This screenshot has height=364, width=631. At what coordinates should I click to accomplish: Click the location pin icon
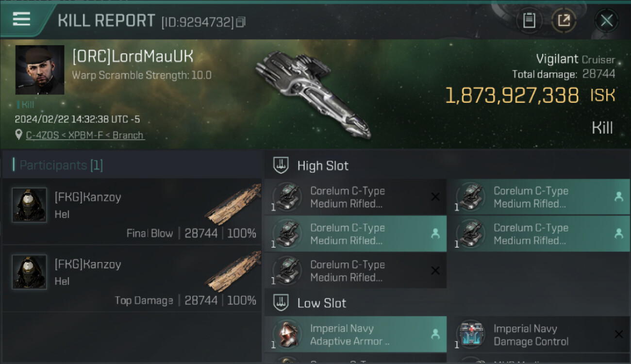point(19,134)
